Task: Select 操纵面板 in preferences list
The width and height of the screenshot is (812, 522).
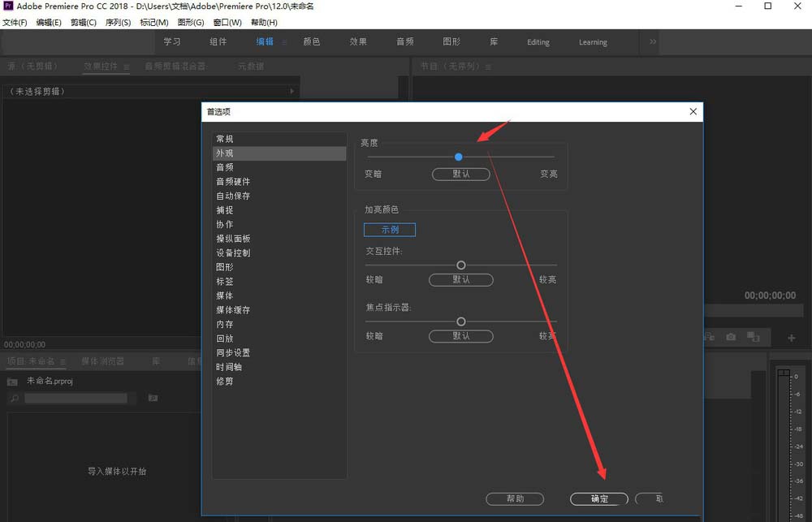Action: (279, 239)
